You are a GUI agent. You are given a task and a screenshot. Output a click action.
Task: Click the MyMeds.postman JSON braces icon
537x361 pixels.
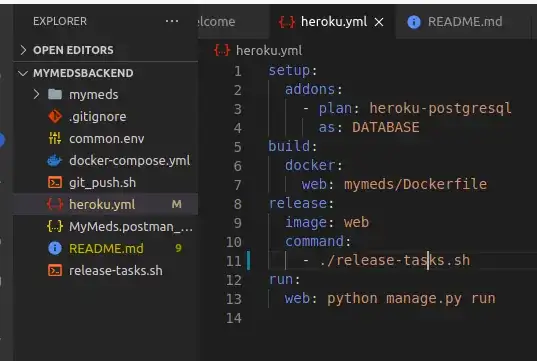[x=55, y=226]
